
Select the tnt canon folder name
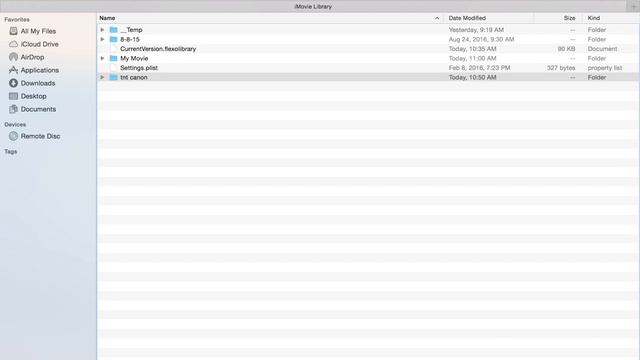click(134, 77)
